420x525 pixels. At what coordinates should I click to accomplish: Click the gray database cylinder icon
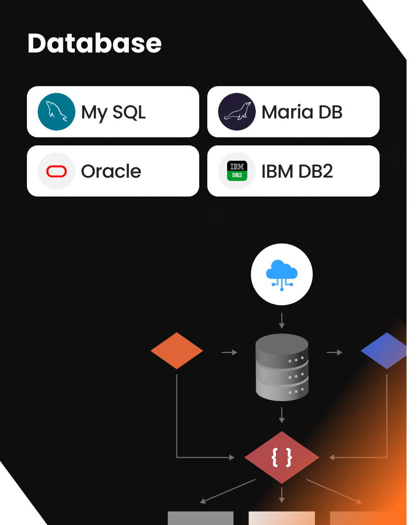[282, 367]
